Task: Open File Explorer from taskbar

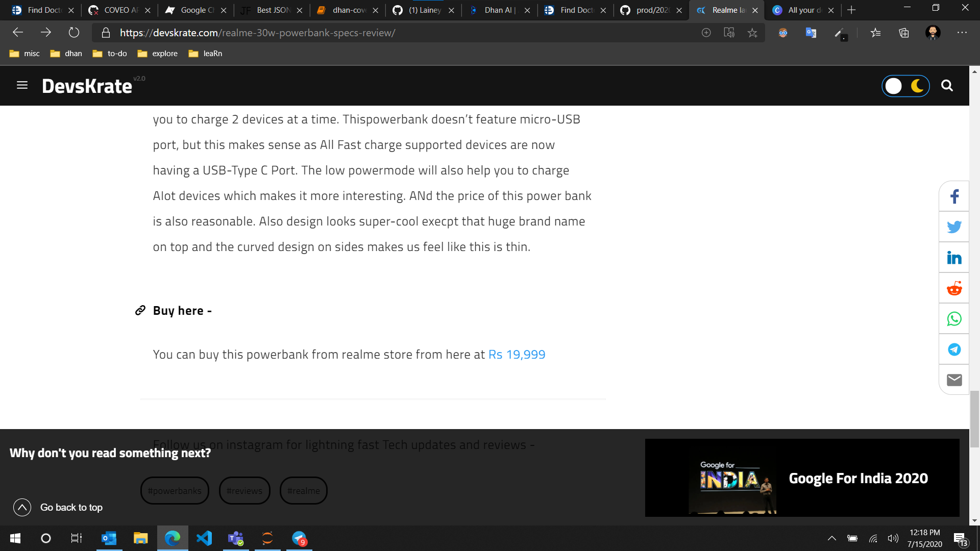Action: point(141,538)
